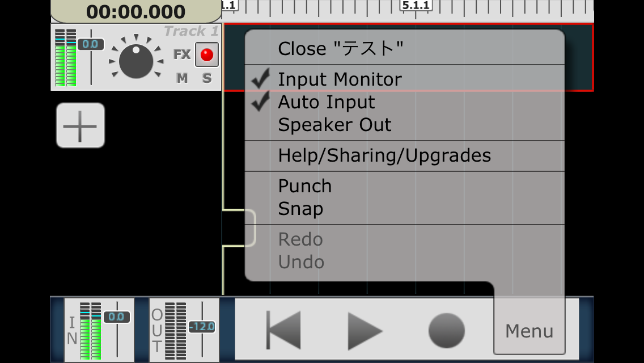Image resolution: width=644 pixels, height=363 pixels.
Task: Click the 00:00.000 time display
Action: tap(136, 11)
